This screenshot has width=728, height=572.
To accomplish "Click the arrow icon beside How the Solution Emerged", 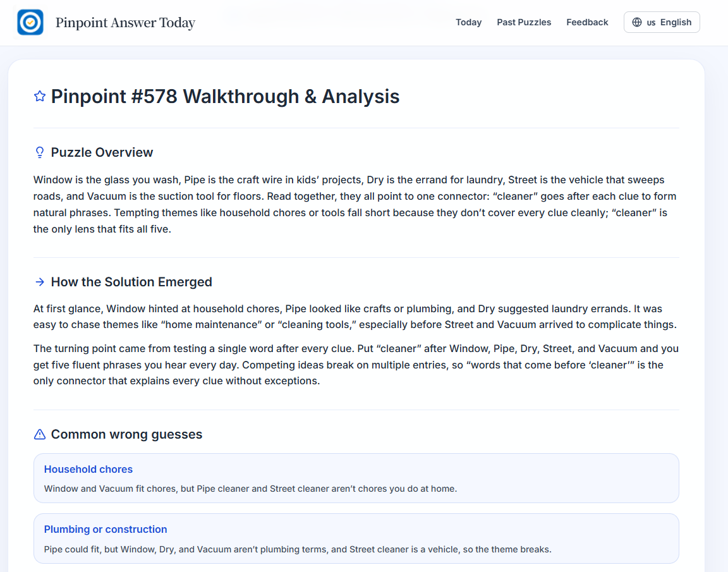I will point(40,282).
